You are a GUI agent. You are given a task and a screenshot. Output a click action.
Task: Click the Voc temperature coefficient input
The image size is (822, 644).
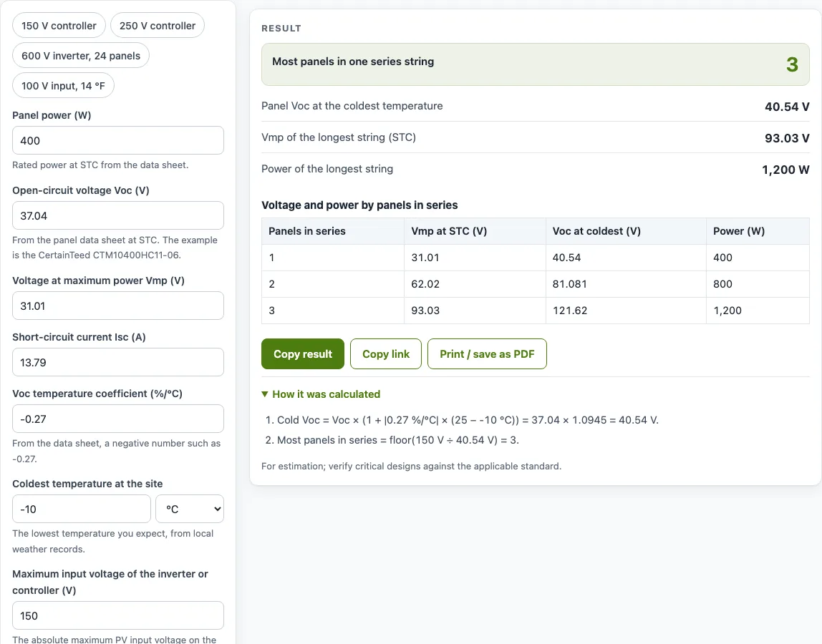point(118,419)
